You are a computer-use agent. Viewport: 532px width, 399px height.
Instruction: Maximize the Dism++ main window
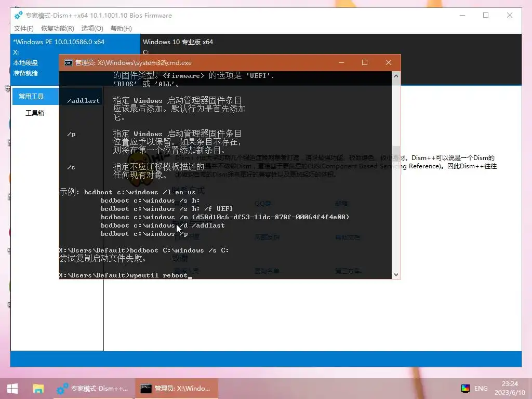click(x=486, y=15)
